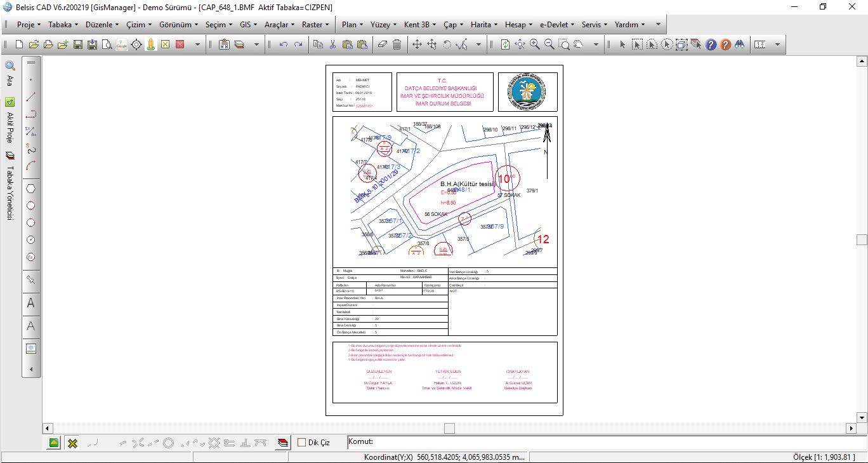The width and height of the screenshot is (868, 463).
Task: Expand the file toolbar overflow arrow
Action: click(x=197, y=44)
